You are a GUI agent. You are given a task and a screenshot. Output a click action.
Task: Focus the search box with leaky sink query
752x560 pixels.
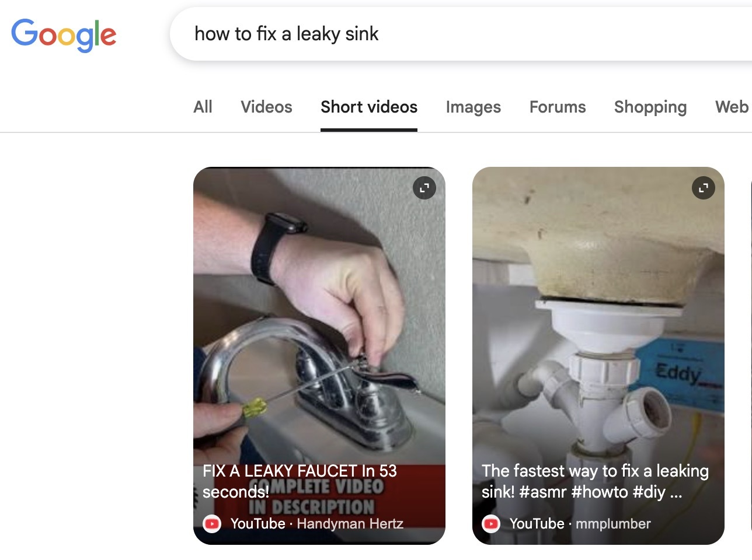click(x=461, y=34)
